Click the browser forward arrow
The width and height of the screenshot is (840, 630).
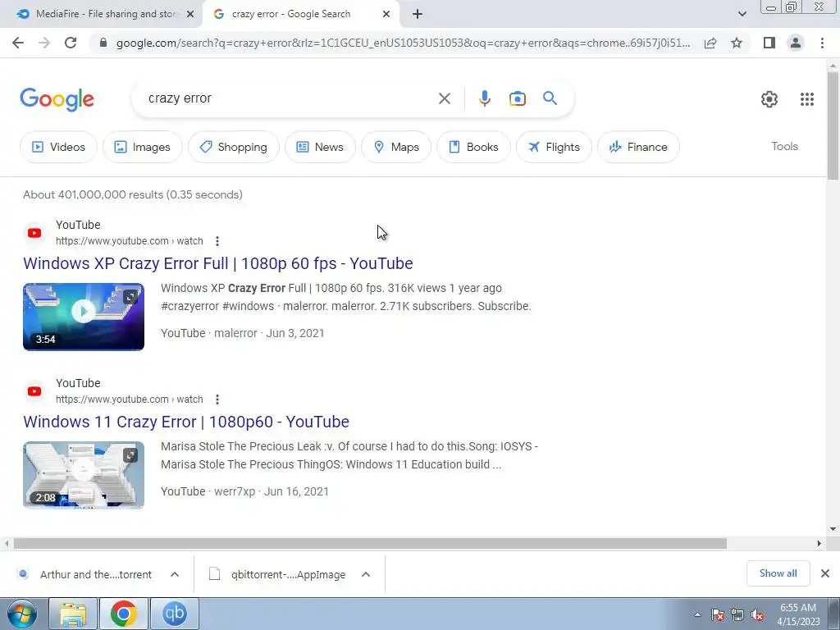44,43
